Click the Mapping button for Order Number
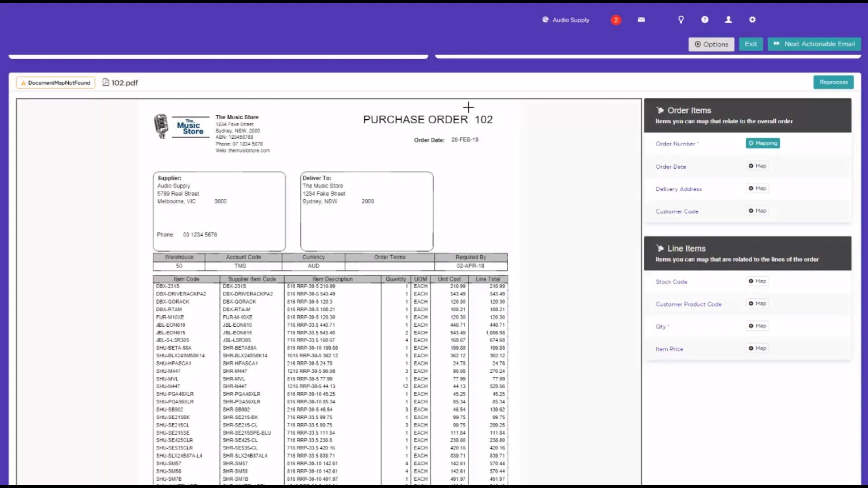The width and height of the screenshot is (868, 488). point(763,143)
